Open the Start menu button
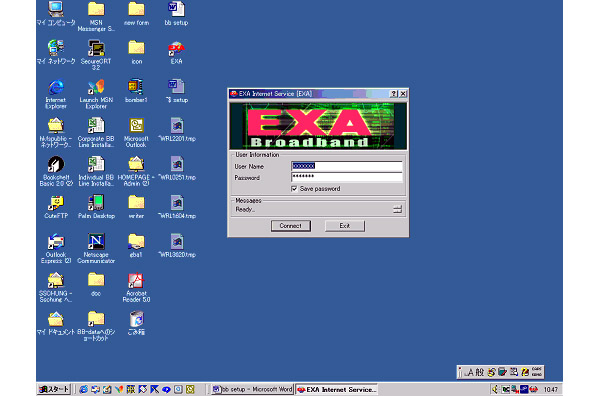Screen dimensions: 600x396 pos(54,389)
